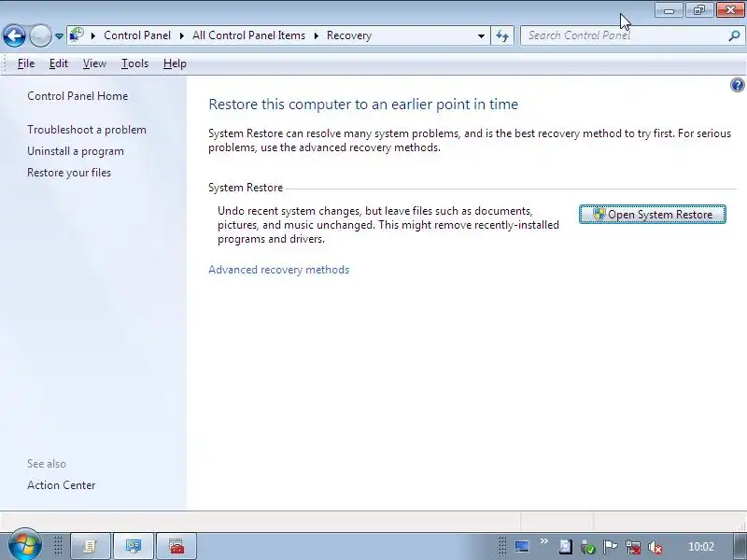Open Advanced recovery methods link
Viewport: 747px width, 560px height.
click(278, 270)
